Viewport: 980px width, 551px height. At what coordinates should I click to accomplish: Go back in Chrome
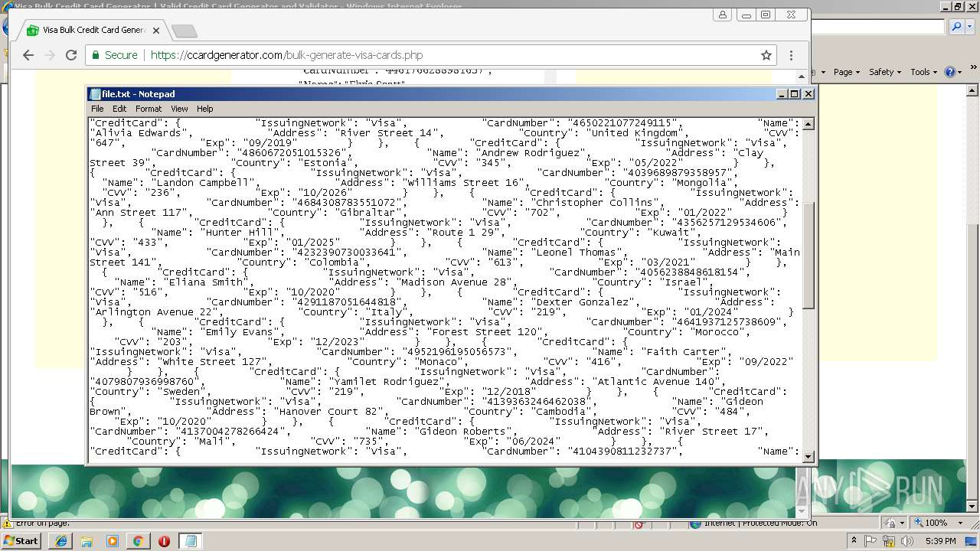click(x=28, y=55)
